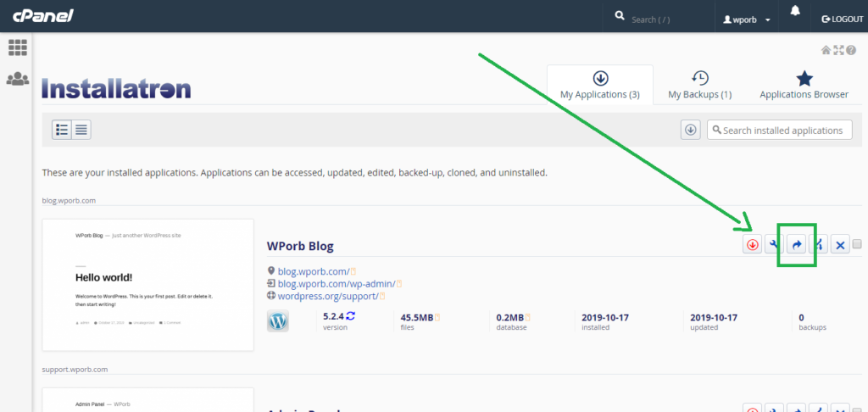Click the Installatron logo
Viewport: 868px width, 412px height.
(x=116, y=89)
